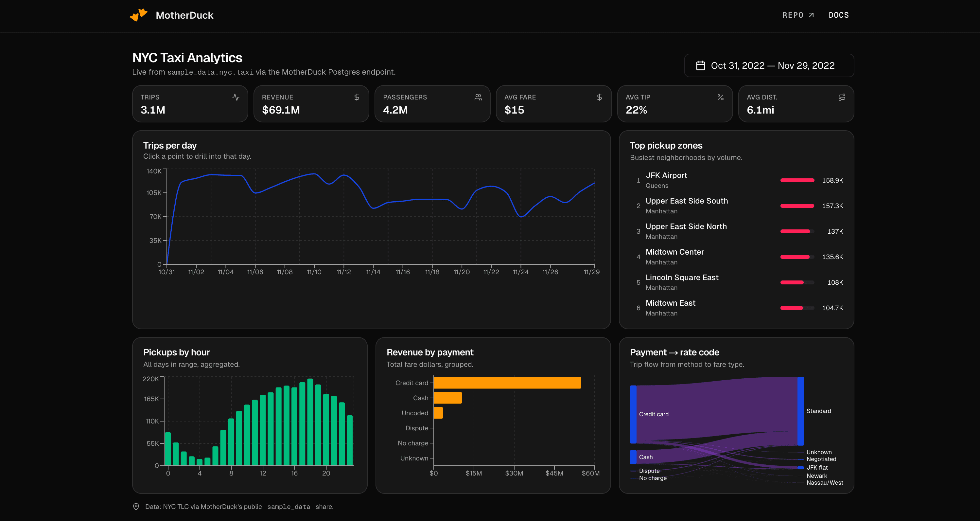
Task: Click the 135.6K value for Midtown Center
Action: coord(832,257)
